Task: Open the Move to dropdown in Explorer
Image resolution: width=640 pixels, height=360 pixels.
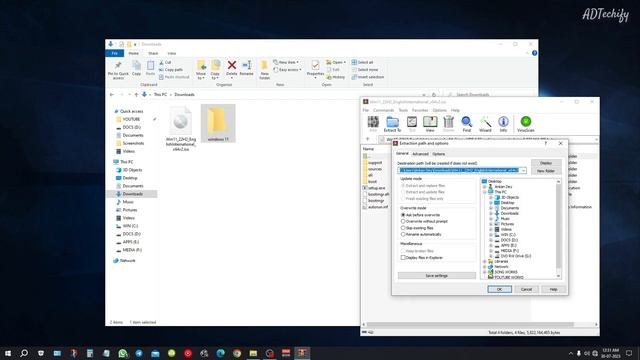Action: tap(201, 70)
